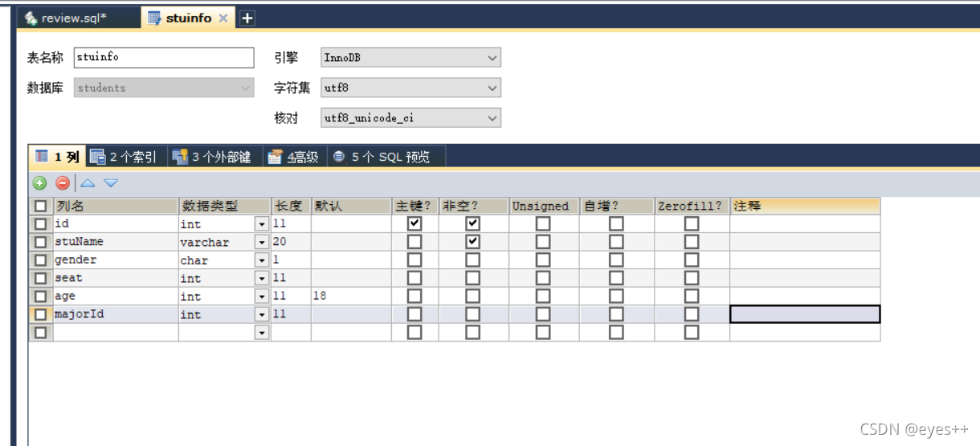Uncheck primary key for id row

point(414,223)
